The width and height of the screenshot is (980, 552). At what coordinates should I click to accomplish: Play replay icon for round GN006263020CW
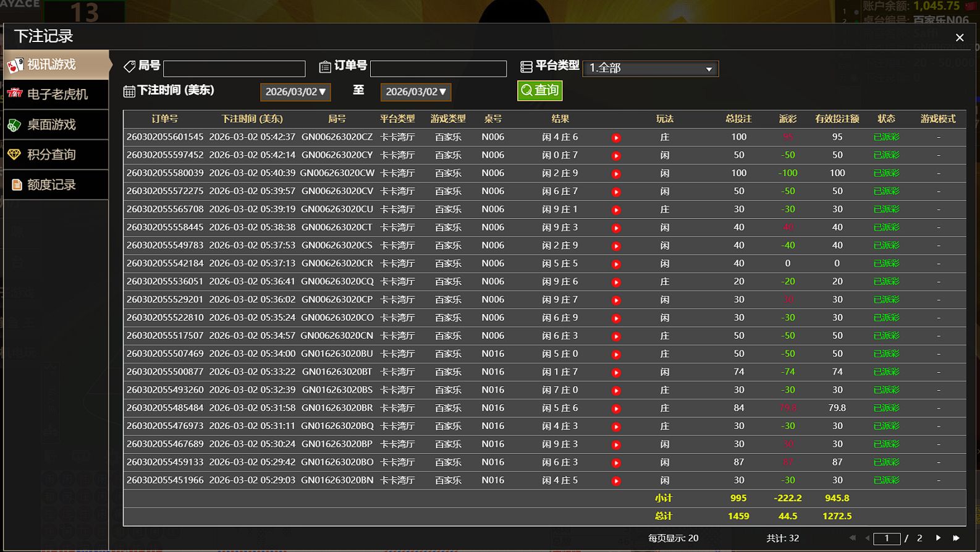(616, 174)
